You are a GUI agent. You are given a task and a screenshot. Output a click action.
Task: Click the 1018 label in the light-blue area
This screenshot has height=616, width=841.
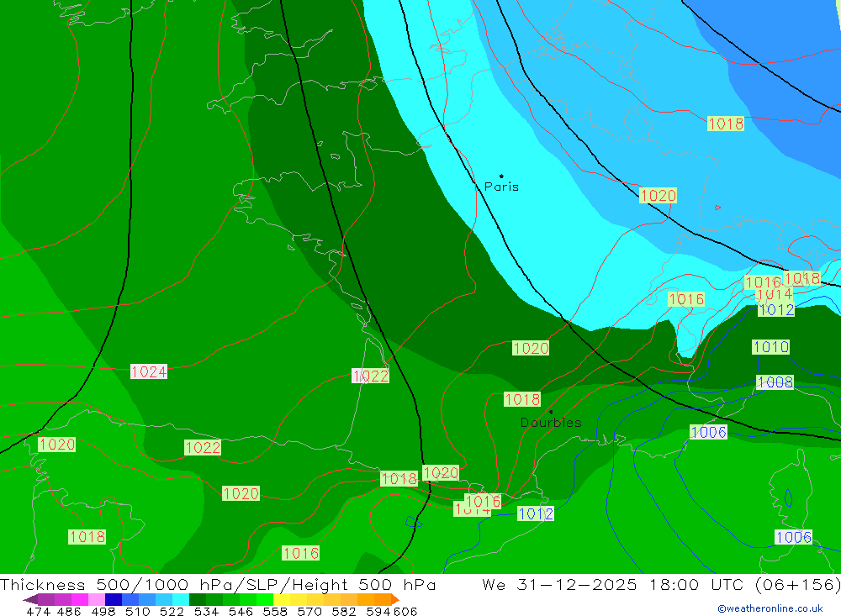(x=726, y=124)
